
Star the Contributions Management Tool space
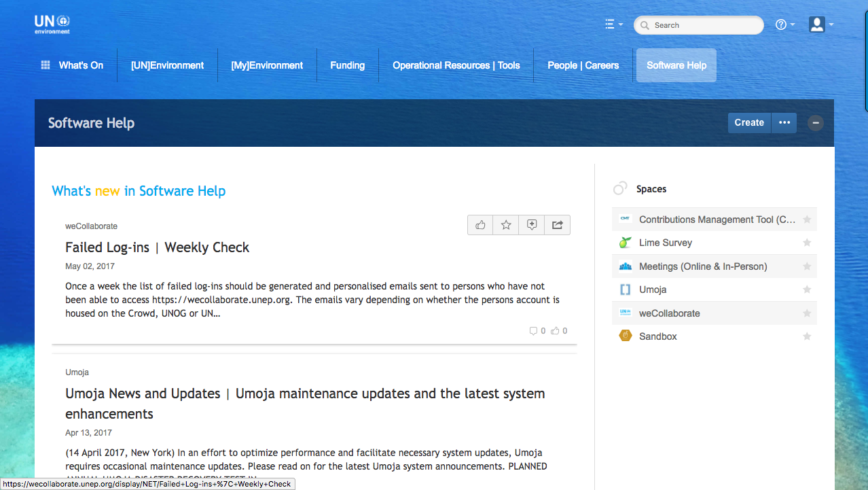click(807, 220)
